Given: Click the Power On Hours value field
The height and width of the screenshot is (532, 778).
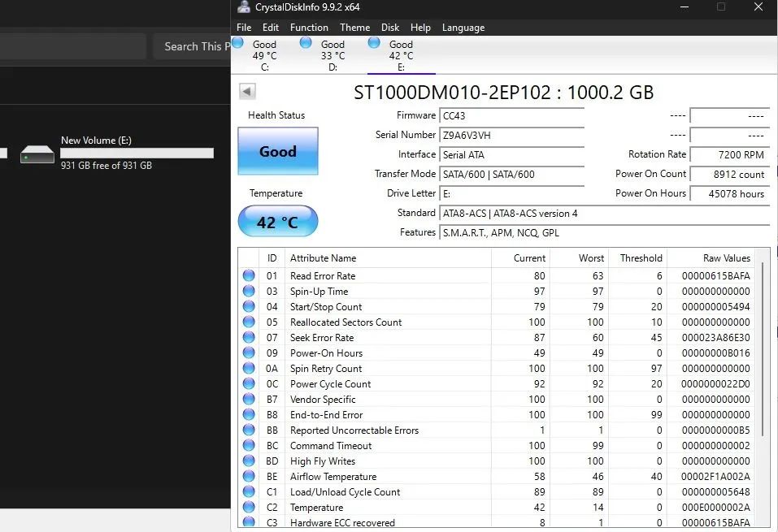Looking at the screenshot, I should coord(730,194).
